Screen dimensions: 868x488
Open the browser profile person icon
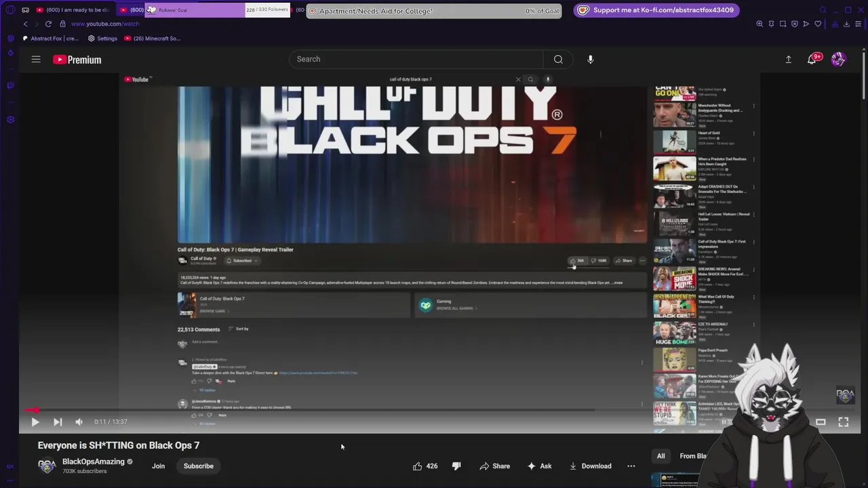(835, 24)
